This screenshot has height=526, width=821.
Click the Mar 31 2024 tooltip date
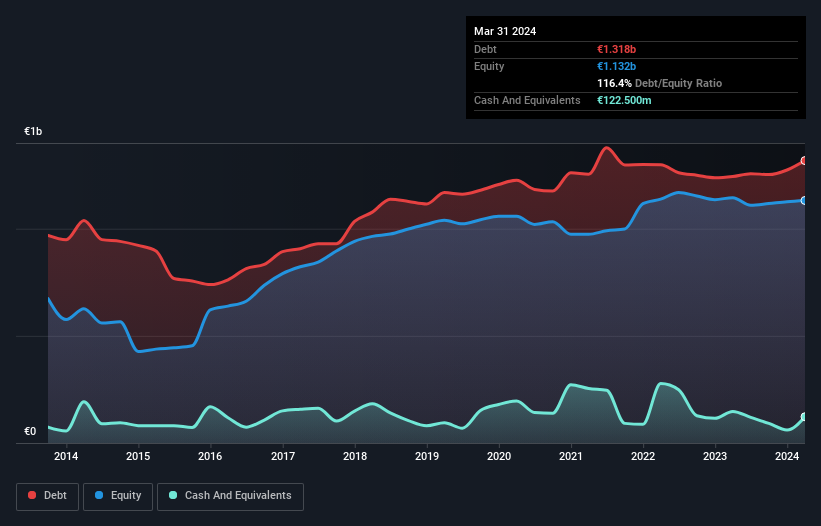pos(505,31)
